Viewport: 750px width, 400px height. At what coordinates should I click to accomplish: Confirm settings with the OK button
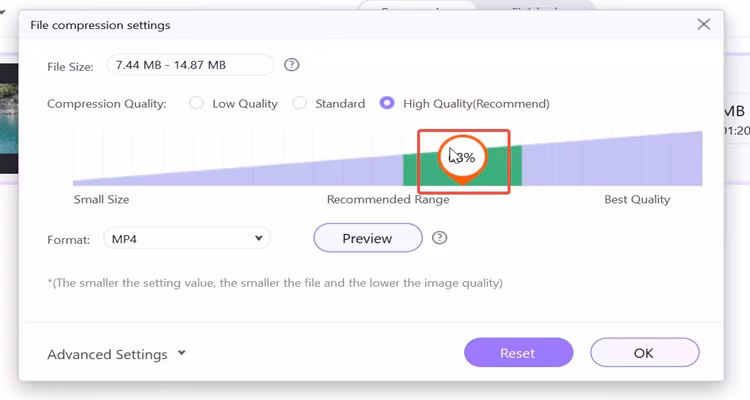coord(644,352)
